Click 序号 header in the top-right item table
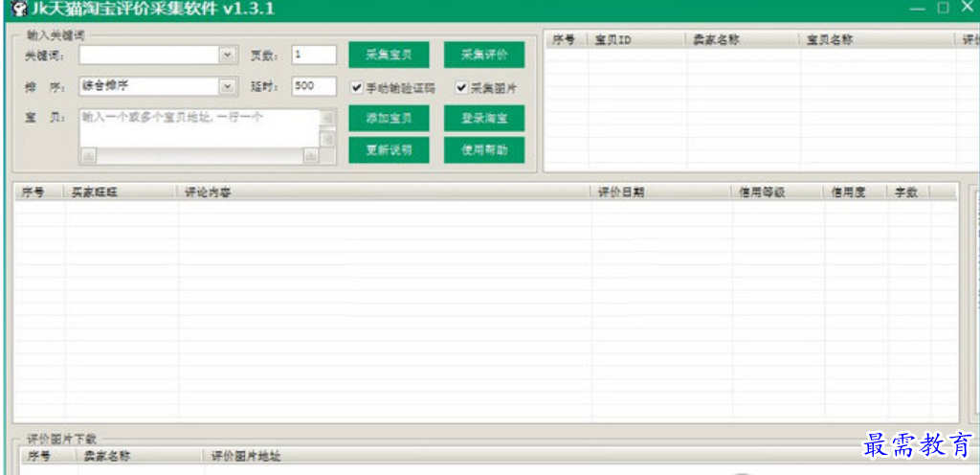This screenshot has width=980, height=475. point(567,40)
